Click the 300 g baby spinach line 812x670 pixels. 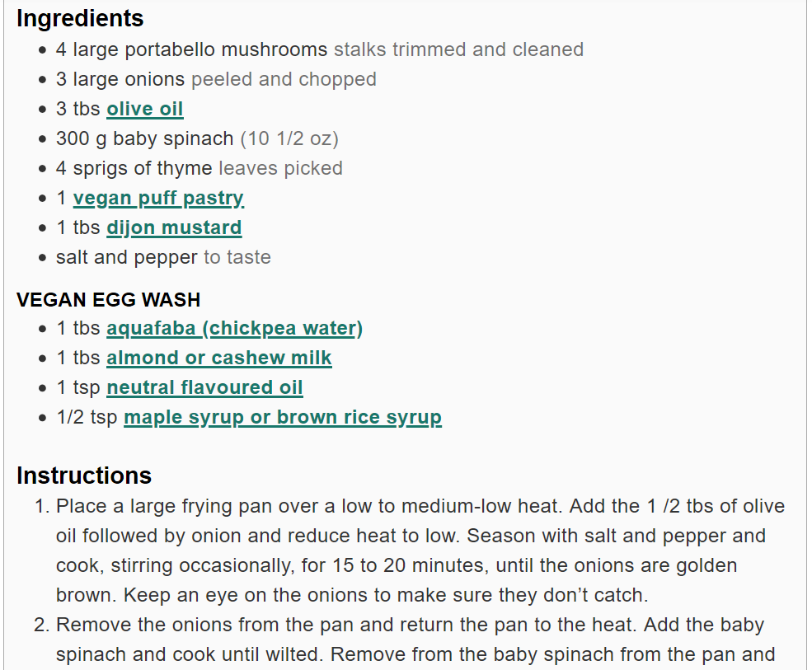pyautogui.click(x=197, y=138)
